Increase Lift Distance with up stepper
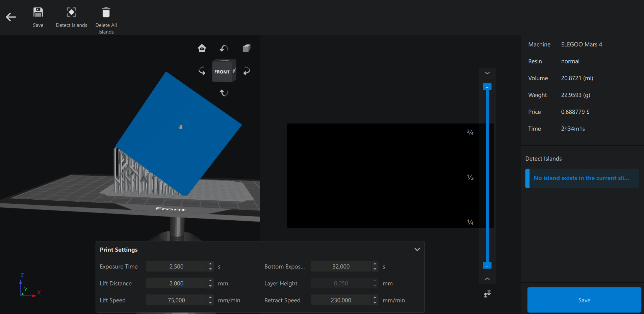Image resolution: width=644 pixels, height=314 pixels. [210, 281]
